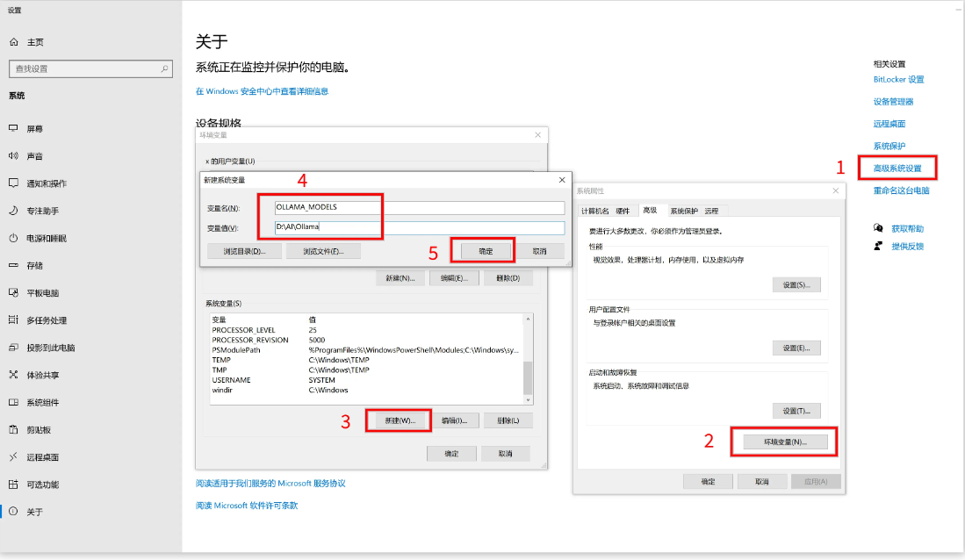Click OK in Environment Variables window

[451, 454]
